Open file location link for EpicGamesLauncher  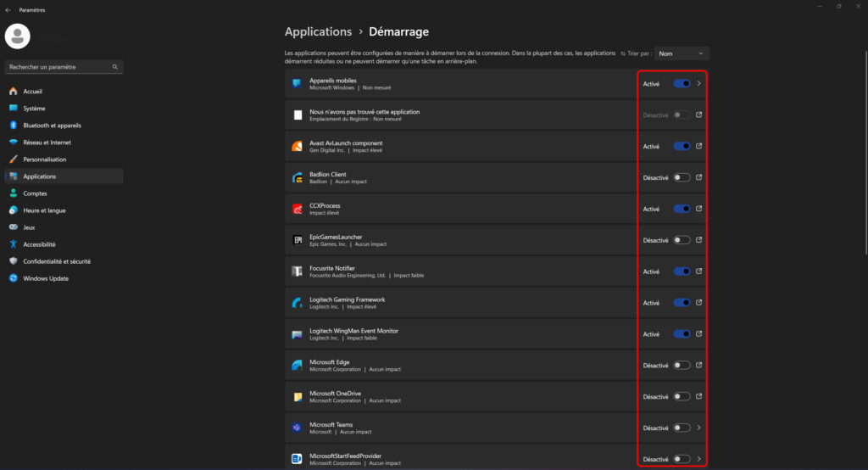tap(699, 240)
